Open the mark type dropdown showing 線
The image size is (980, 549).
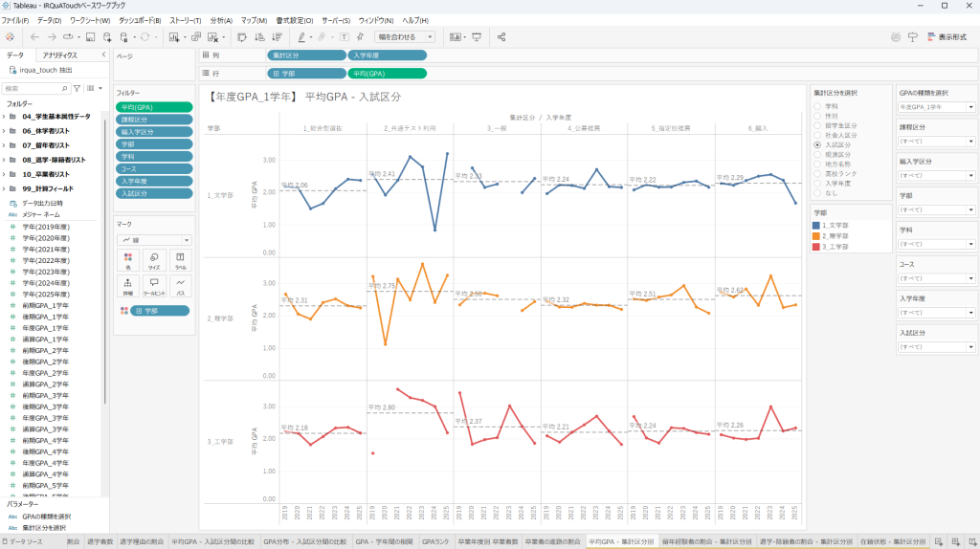154,240
